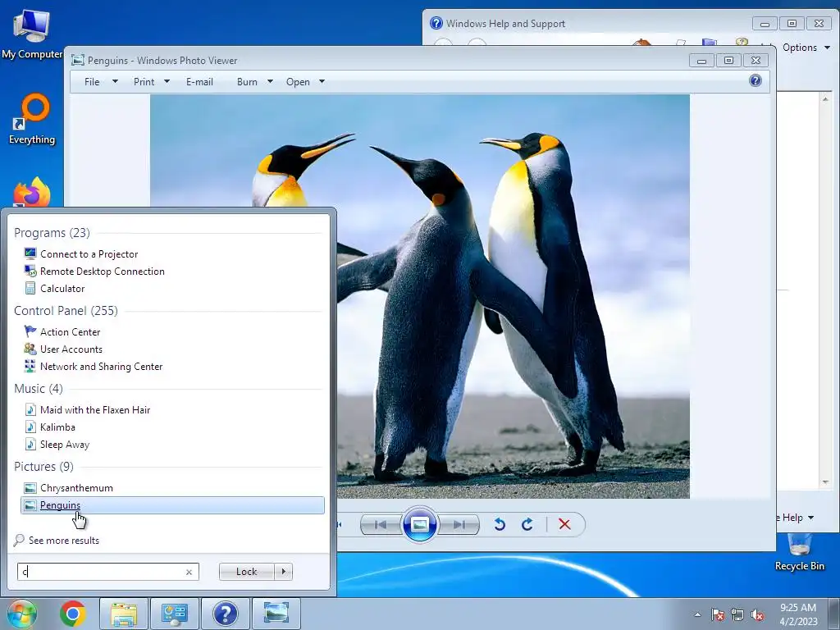Open the File menu in Photo Viewer

[101, 82]
